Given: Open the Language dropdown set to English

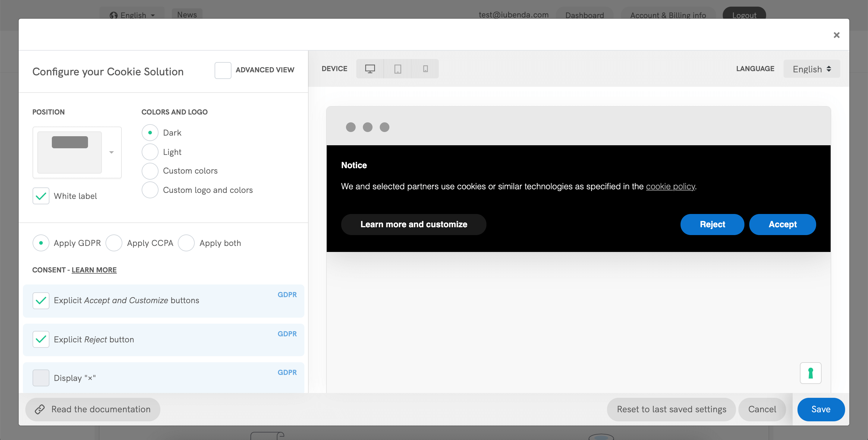Looking at the screenshot, I should [811, 69].
